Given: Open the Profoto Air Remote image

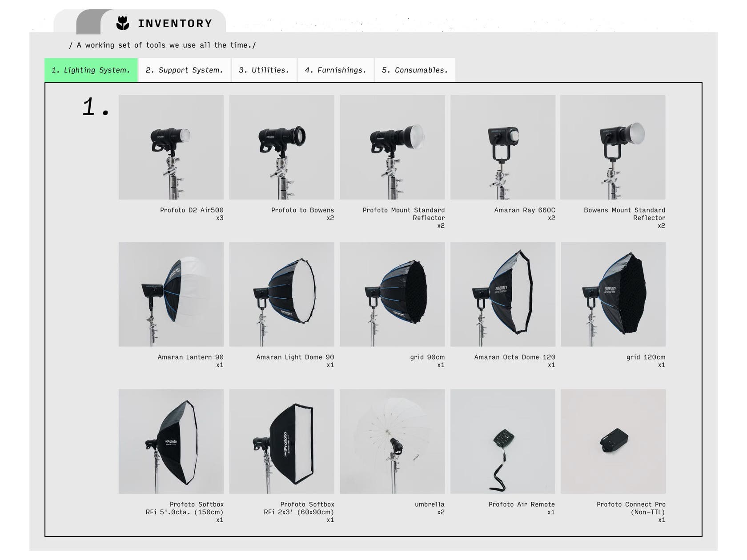Looking at the screenshot, I should [x=502, y=441].
